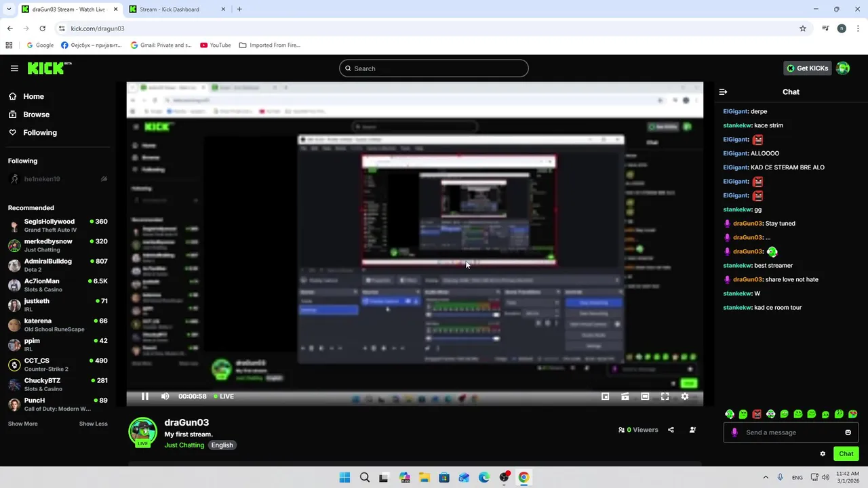The width and height of the screenshot is (868, 488).
Task: Open PuncH Call of Duty channel
Action: coord(58,404)
